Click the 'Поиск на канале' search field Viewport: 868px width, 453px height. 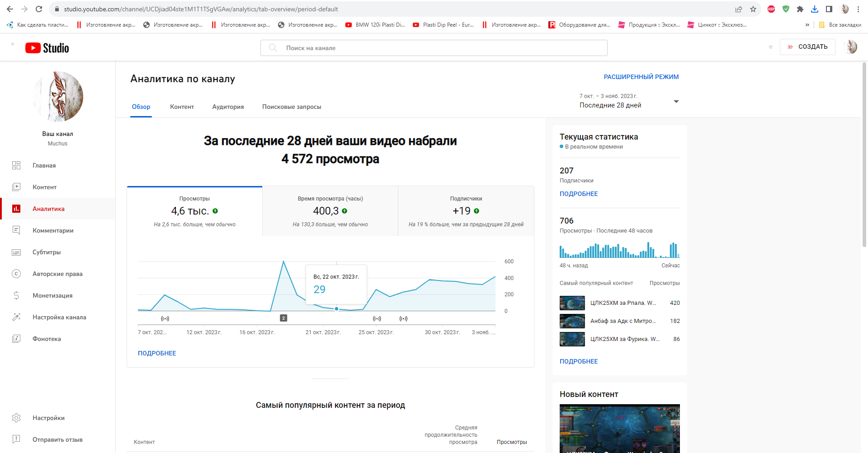point(434,48)
